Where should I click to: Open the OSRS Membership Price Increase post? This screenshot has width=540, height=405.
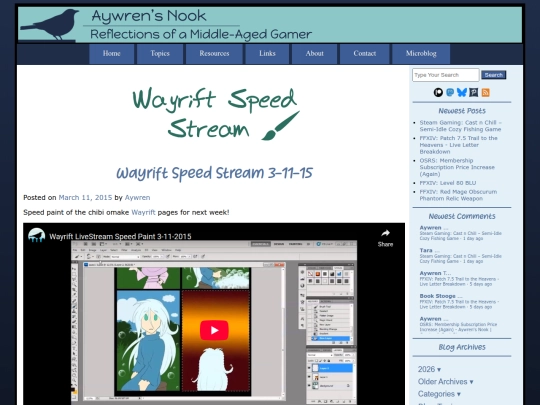457,167
